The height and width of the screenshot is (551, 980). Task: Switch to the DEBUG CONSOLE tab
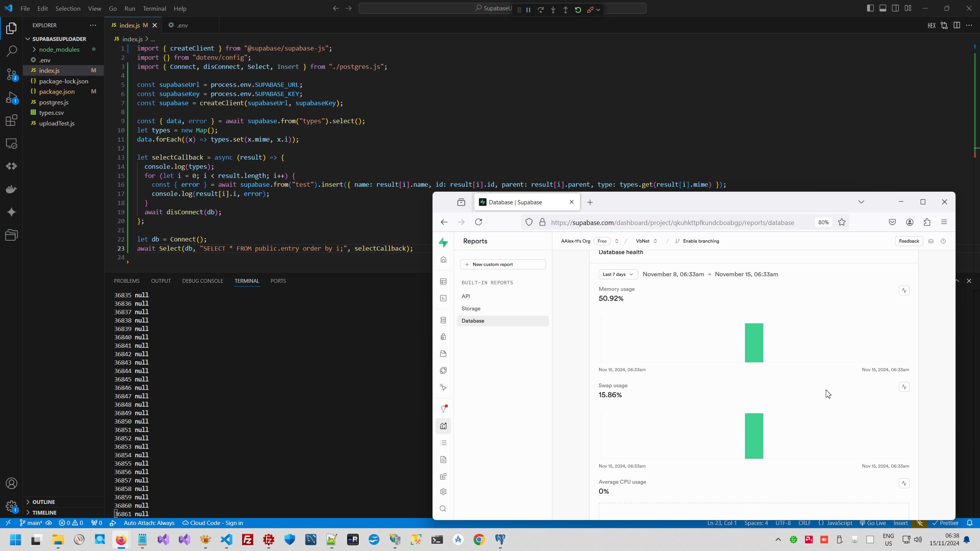pyautogui.click(x=203, y=281)
